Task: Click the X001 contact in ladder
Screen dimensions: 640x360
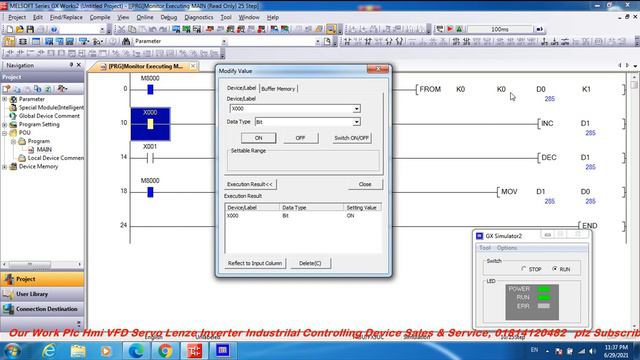Action: pyautogui.click(x=150, y=158)
